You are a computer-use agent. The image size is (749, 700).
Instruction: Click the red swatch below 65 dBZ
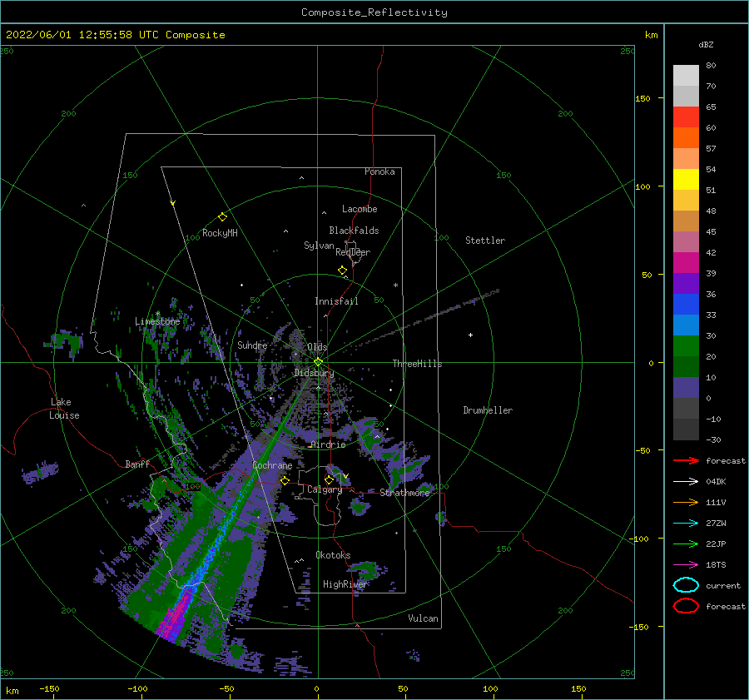(686, 117)
